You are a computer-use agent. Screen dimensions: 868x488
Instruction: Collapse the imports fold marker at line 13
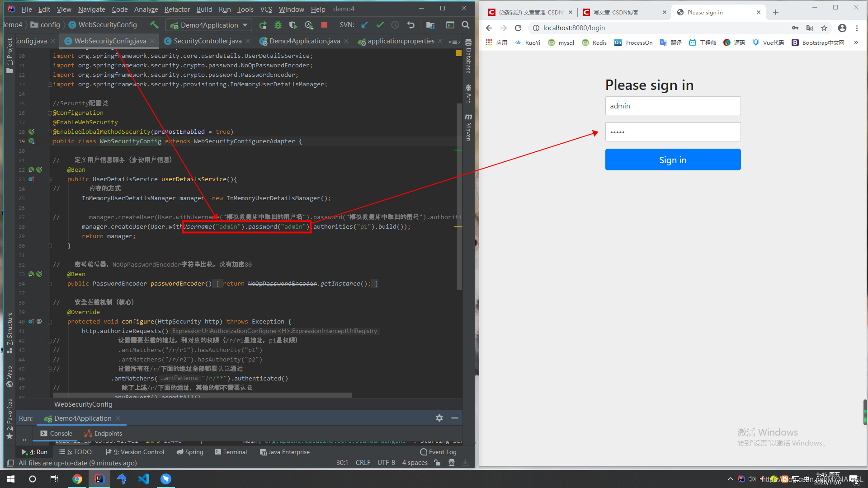[x=50, y=84]
